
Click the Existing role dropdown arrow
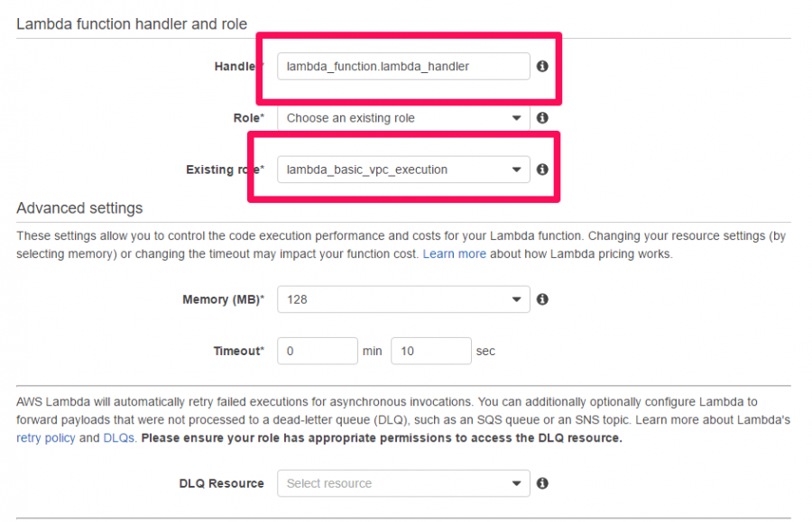coord(516,169)
